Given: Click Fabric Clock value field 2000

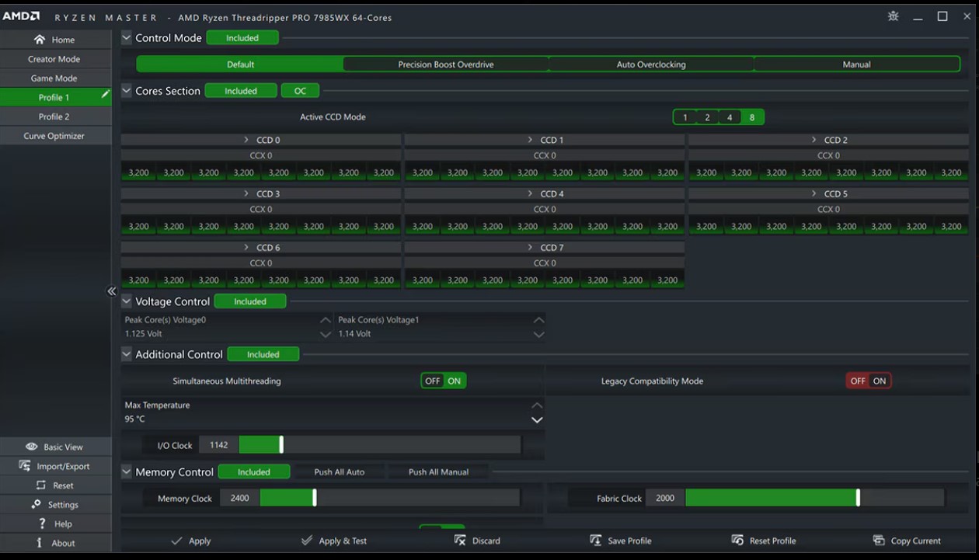Looking at the screenshot, I should (x=665, y=498).
